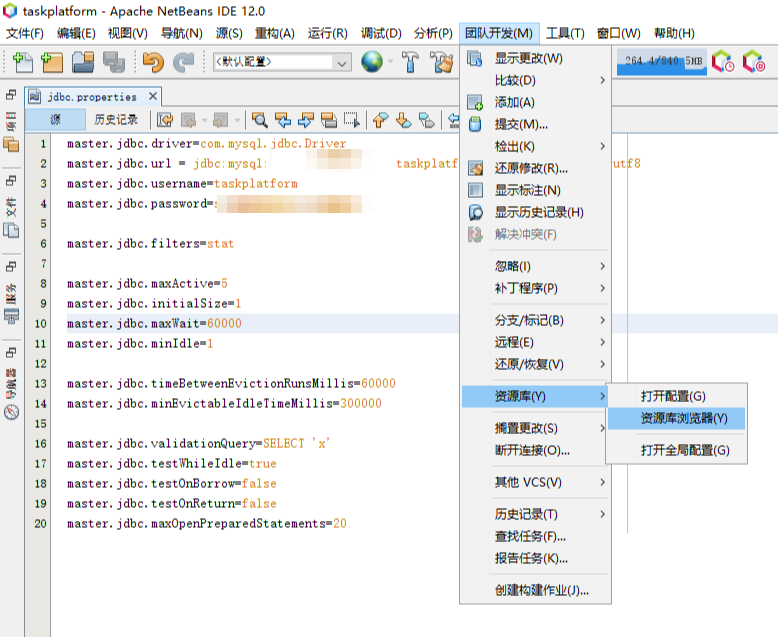
Task: Click the New Project toolbar icon
Action: (53, 62)
